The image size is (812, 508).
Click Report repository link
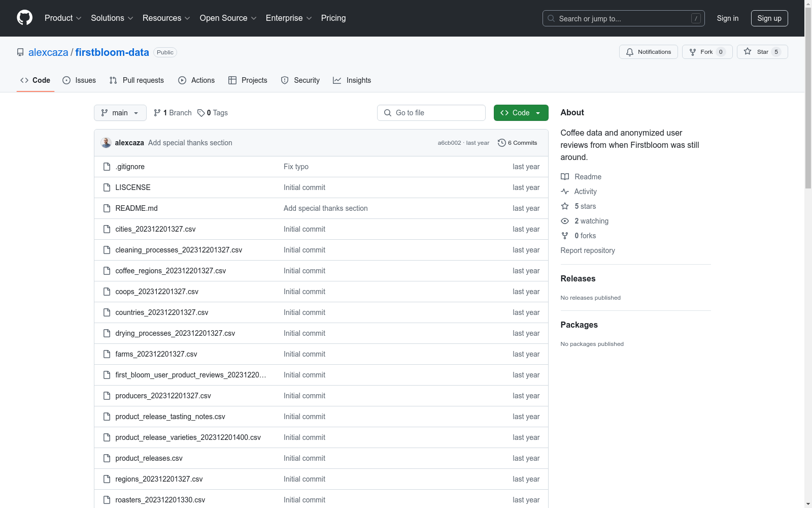click(588, 250)
